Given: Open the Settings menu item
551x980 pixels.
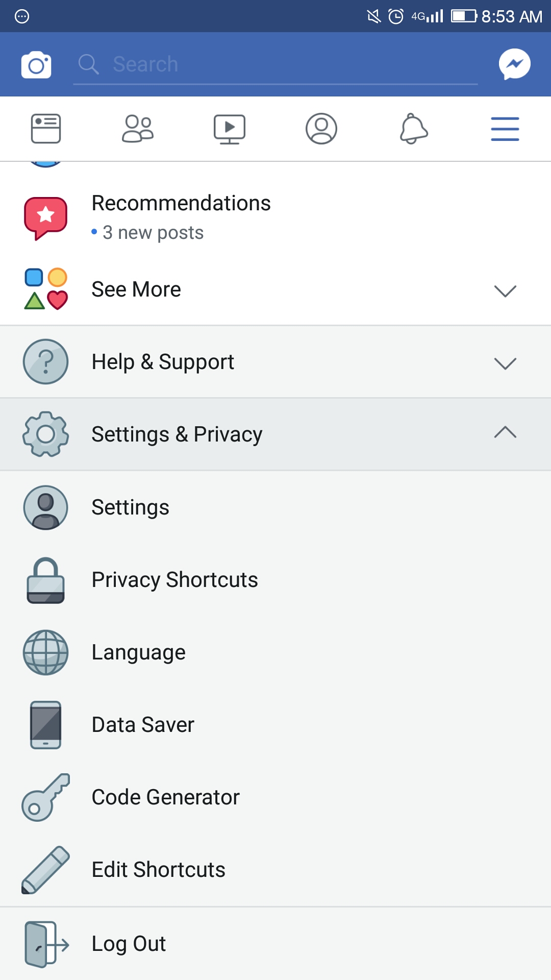Looking at the screenshot, I should coord(131,507).
